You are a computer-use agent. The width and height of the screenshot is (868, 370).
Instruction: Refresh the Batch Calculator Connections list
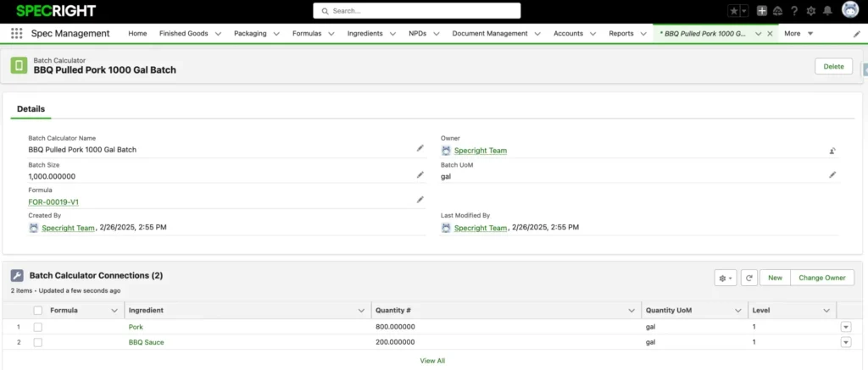(748, 278)
